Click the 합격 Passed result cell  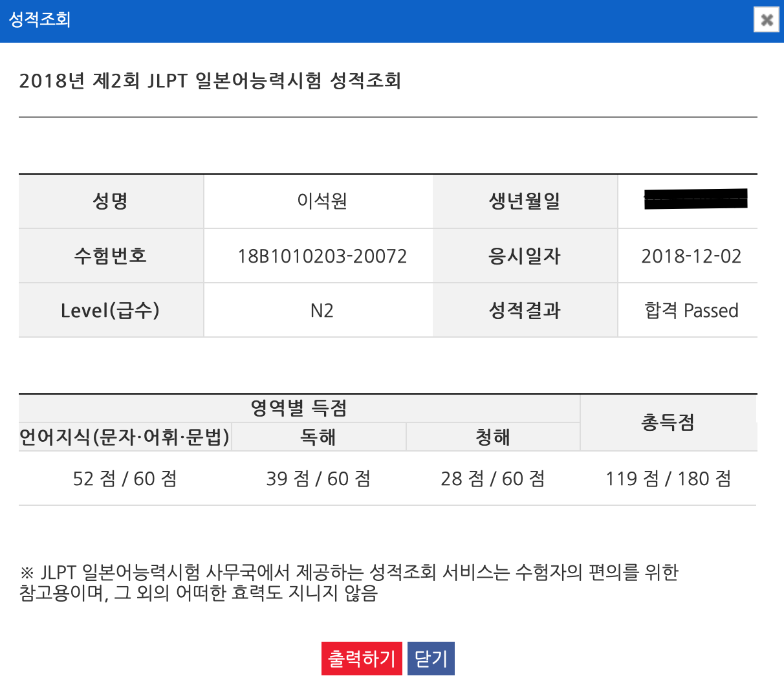691,311
